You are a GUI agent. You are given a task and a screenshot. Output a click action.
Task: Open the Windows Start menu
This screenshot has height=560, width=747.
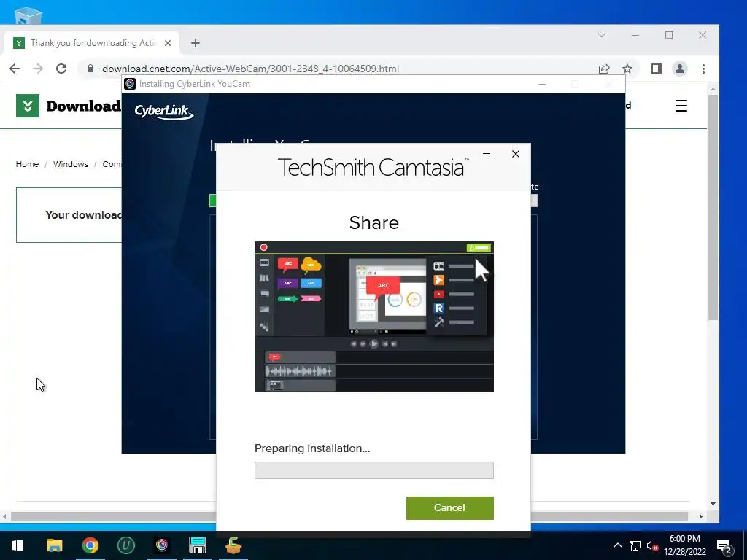18,545
